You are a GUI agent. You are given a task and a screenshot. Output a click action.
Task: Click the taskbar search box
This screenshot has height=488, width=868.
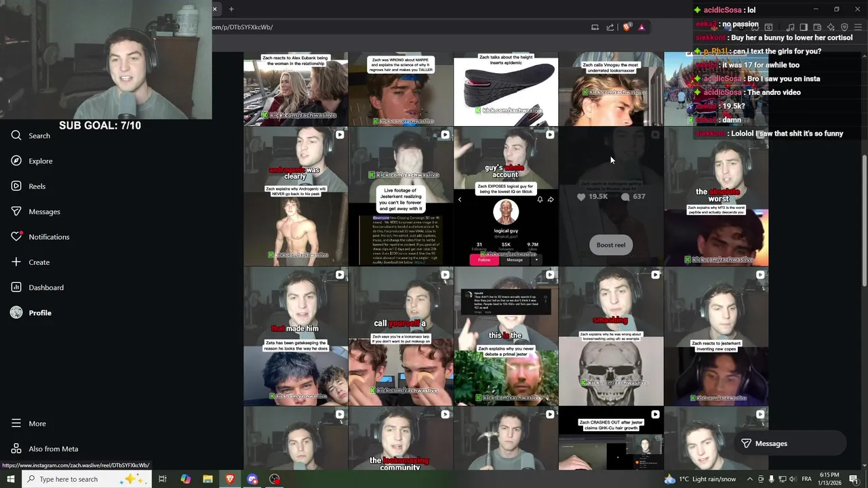87,479
